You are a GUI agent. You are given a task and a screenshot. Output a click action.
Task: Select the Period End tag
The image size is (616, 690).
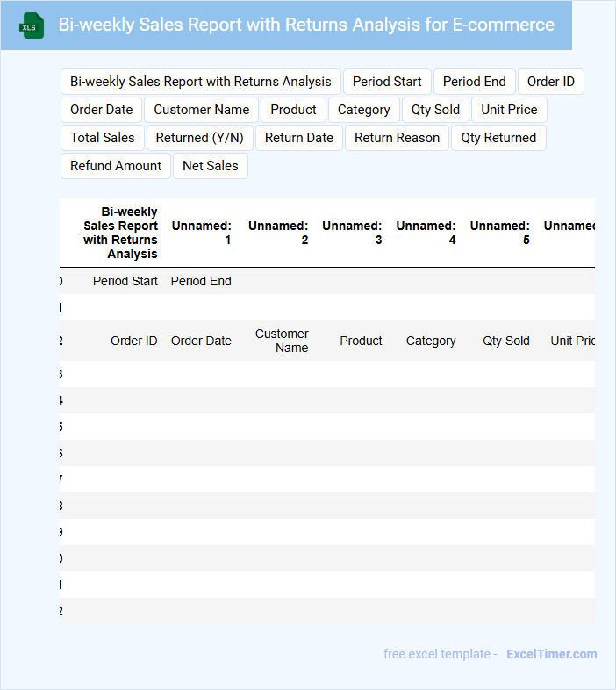coord(474,82)
